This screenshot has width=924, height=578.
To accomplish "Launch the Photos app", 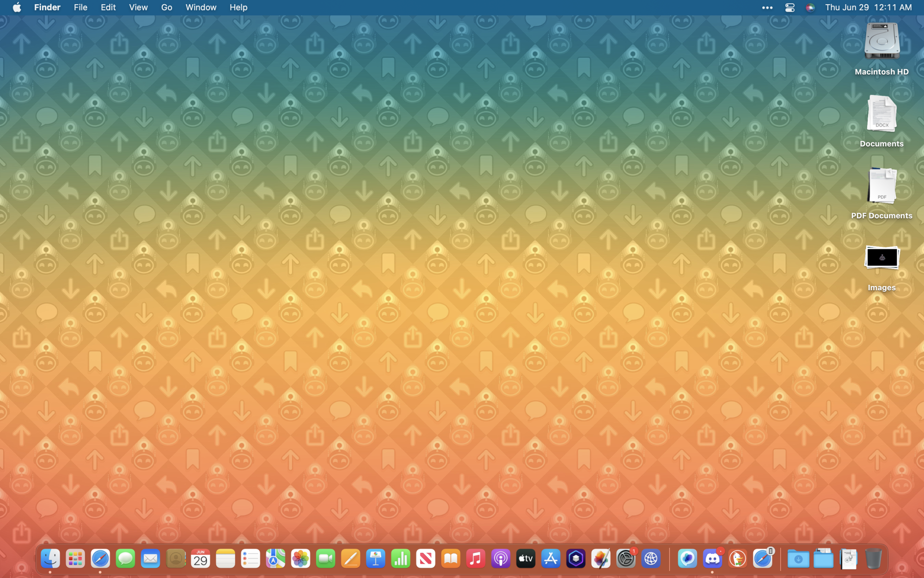I will [300, 559].
